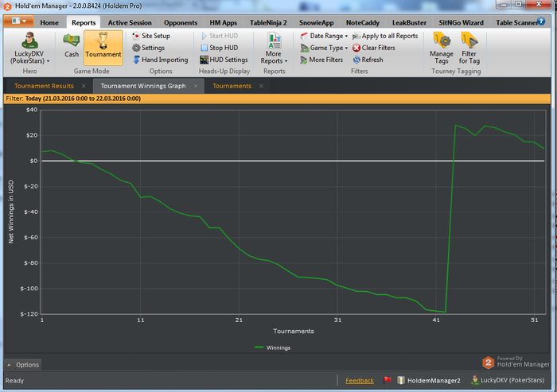Screen dimensions: 557x392
Task: Go to the Opponents tab
Action: 181,23
